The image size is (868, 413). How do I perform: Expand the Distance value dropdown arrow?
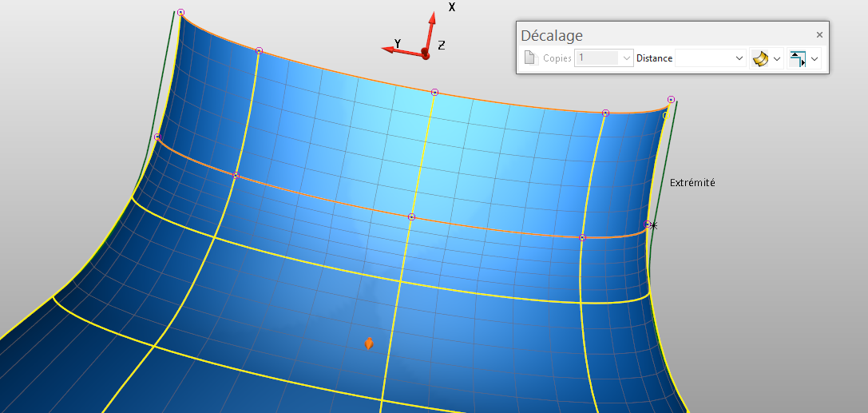(x=739, y=58)
